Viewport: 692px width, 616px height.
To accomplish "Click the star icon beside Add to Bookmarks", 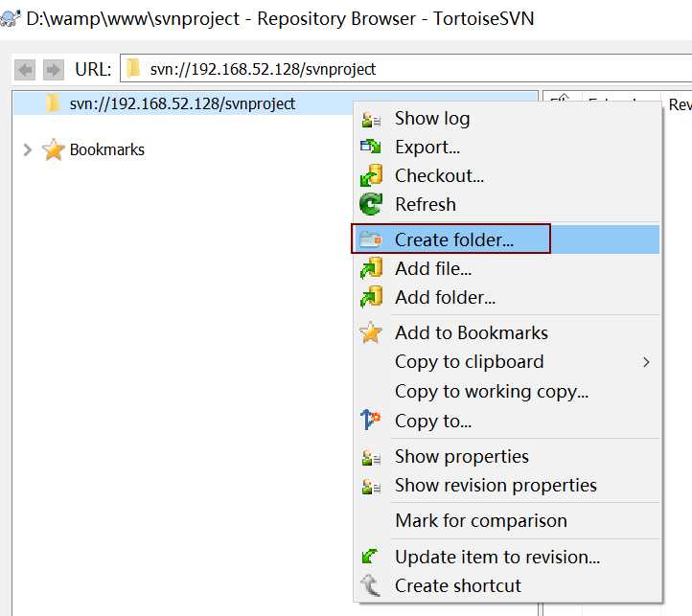I will pyautogui.click(x=371, y=332).
